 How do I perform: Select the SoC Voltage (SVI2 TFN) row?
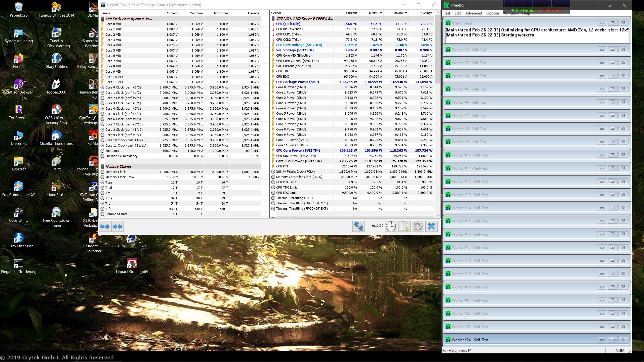(352, 50)
